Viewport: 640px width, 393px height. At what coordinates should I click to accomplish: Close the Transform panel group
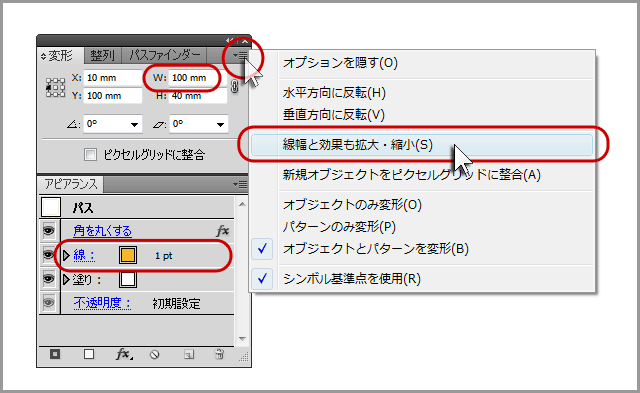244,41
